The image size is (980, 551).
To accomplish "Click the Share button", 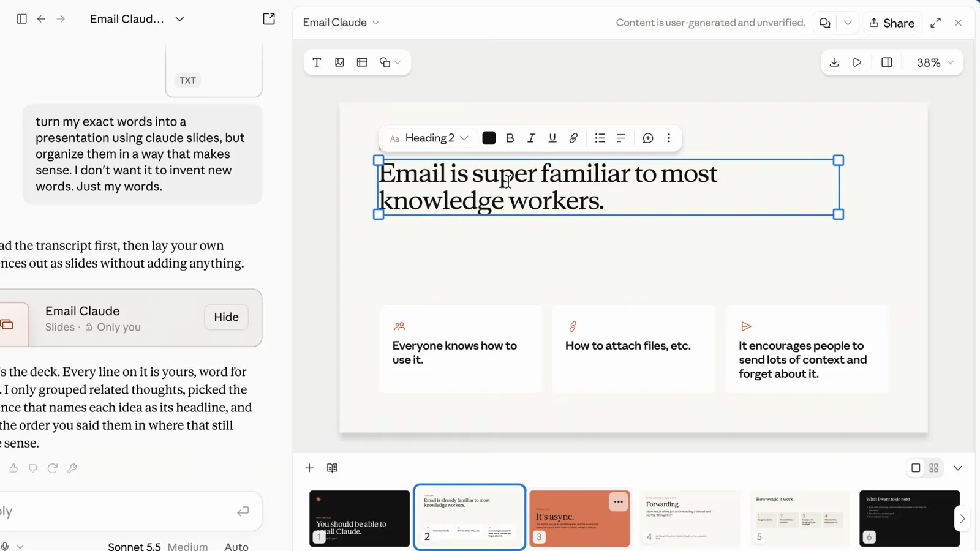I will pyautogui.click(x=892, y=23).
